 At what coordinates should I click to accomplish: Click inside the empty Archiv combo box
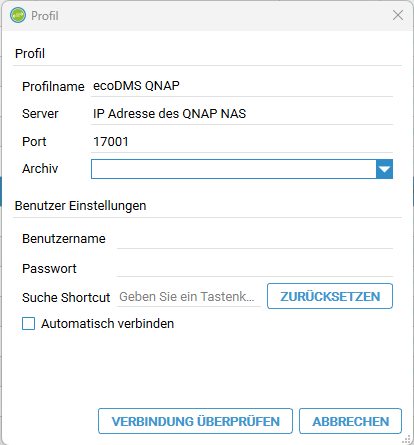234,169
